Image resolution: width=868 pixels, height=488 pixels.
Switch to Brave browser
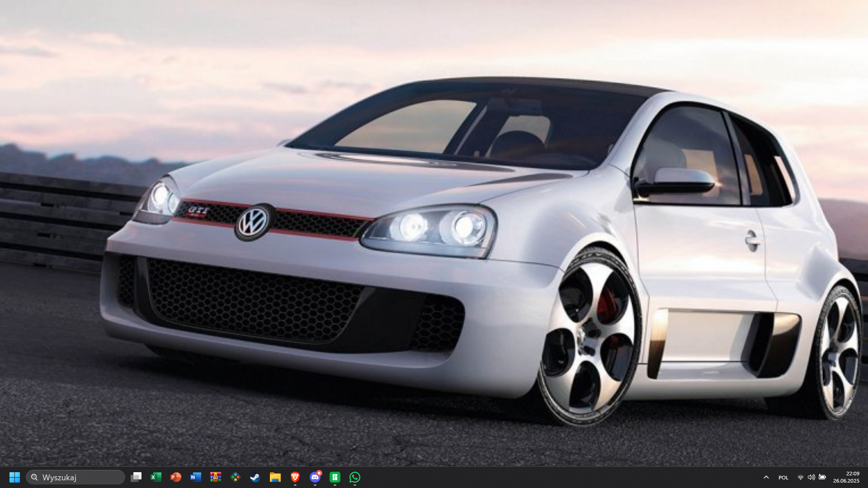295,477
